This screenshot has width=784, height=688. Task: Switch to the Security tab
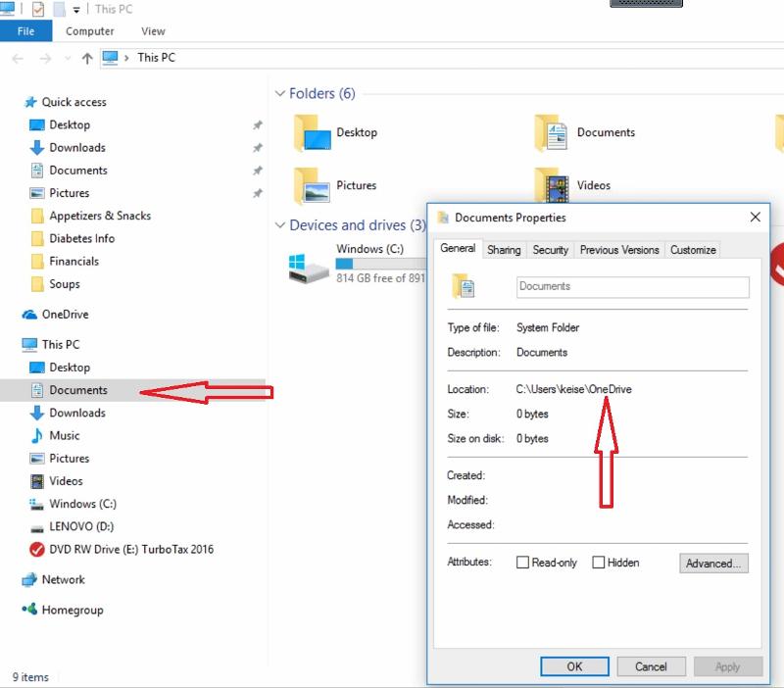coord(550,250)
